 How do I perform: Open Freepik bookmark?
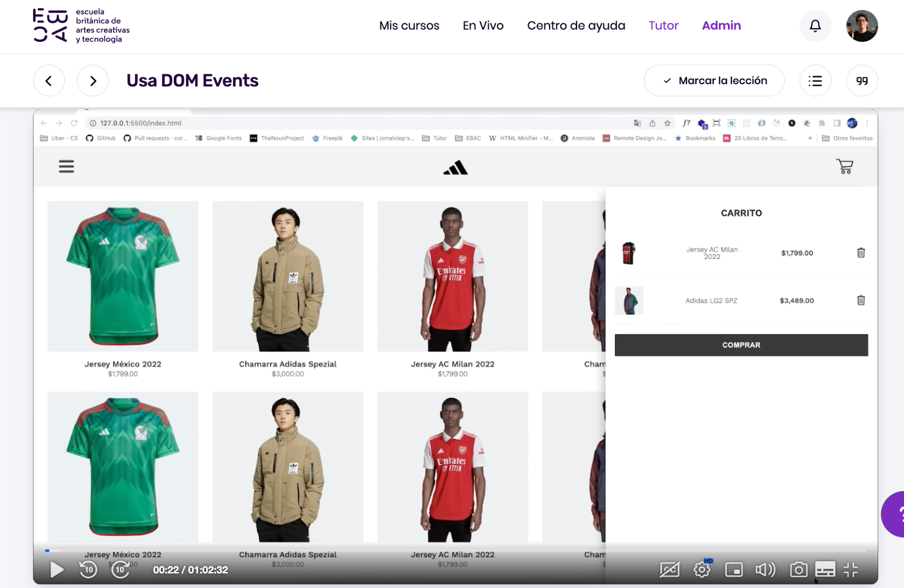click(327, 138)
